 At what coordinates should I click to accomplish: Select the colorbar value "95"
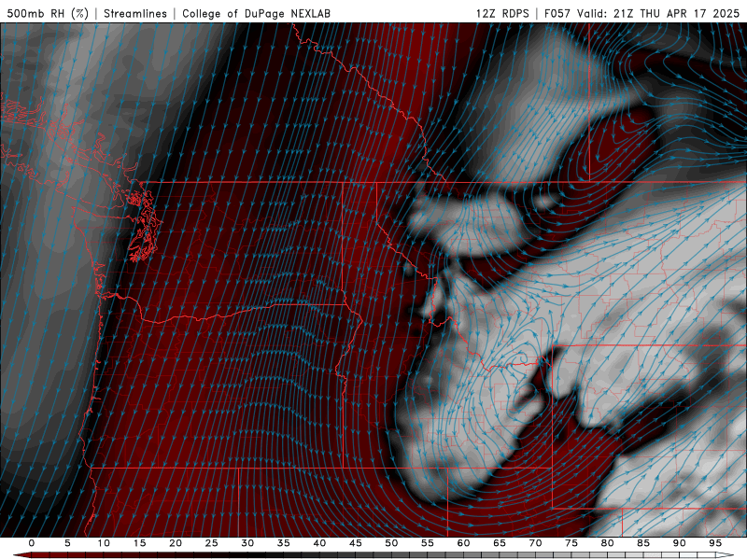(x=715, y=543)
